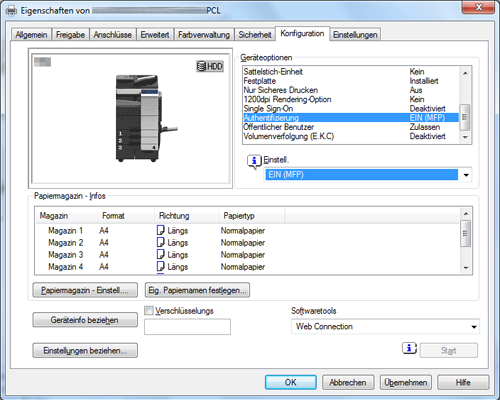Click the info icon next to Start
Screen dimensions: 500x400
(x=409, y=348)
